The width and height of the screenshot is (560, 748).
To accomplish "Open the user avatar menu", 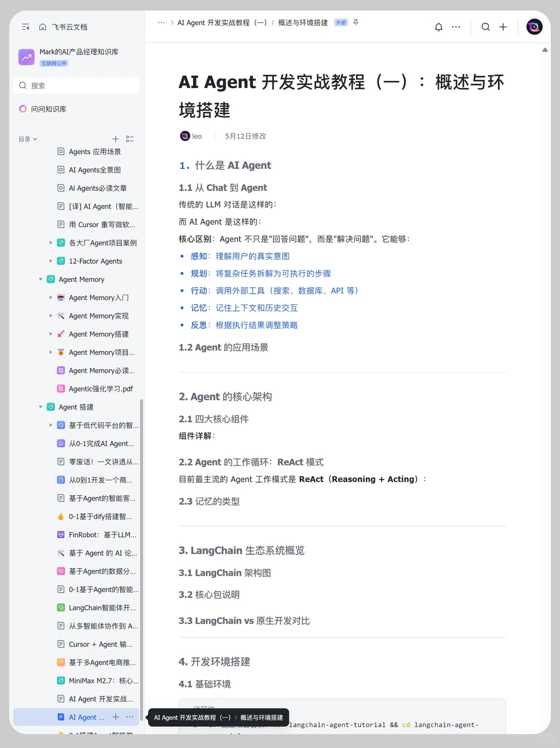I will coord(534,27).
